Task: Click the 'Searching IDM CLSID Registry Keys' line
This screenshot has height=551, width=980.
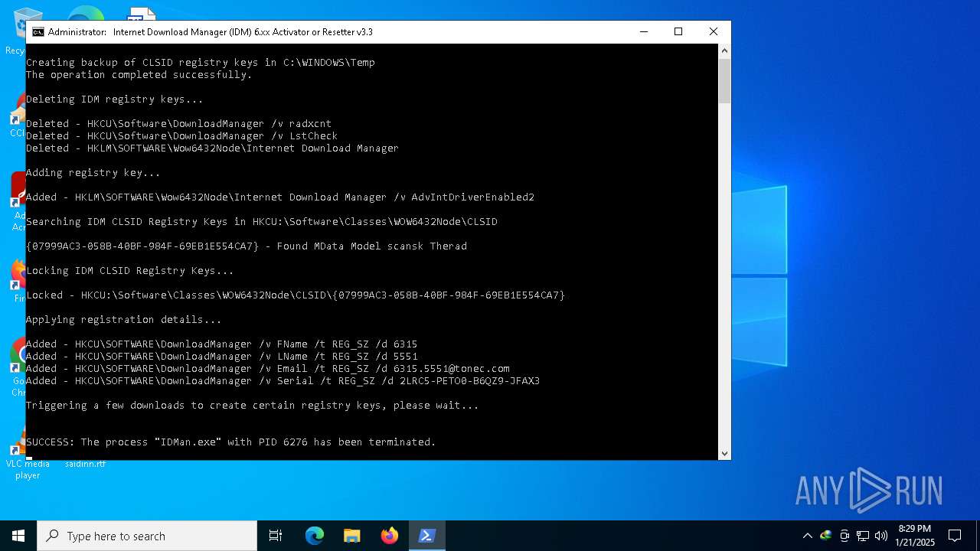Action: point(262,222)
